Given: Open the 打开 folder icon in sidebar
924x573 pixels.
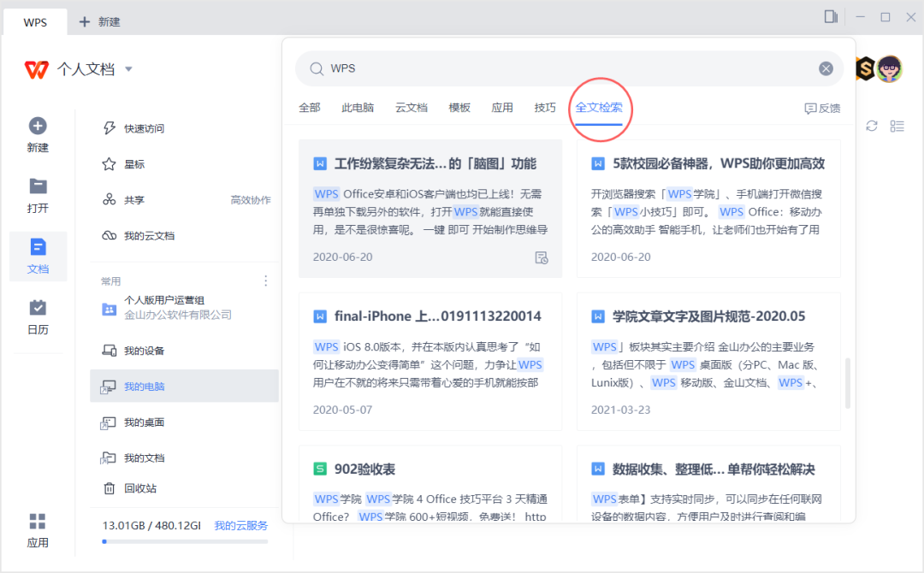Looking at the screenshot, I should pyautogui.click(x=38, y=186).
